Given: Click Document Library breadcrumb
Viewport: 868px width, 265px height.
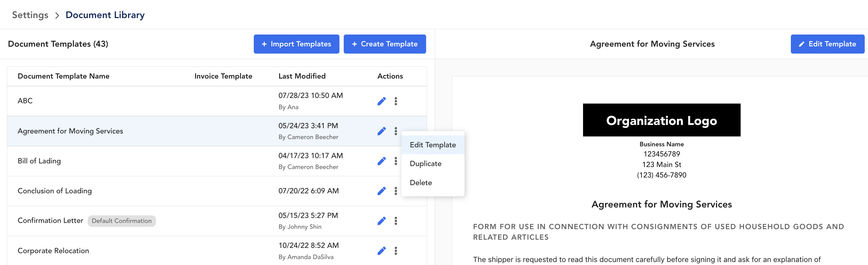Looking at the screenshot, I should pyautogui.click(x=105, y=15).
